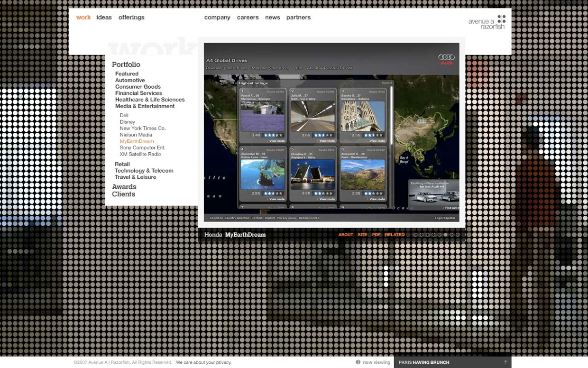The image size is (588, 368).
Task: Go to the careers section
Action: click(x=248, y=18)
